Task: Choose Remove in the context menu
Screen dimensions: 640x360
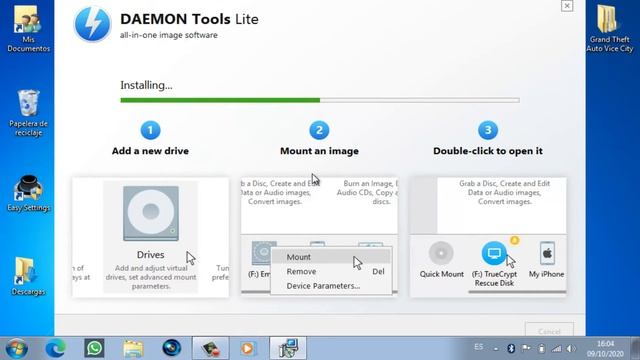Action: click(330, 271)
